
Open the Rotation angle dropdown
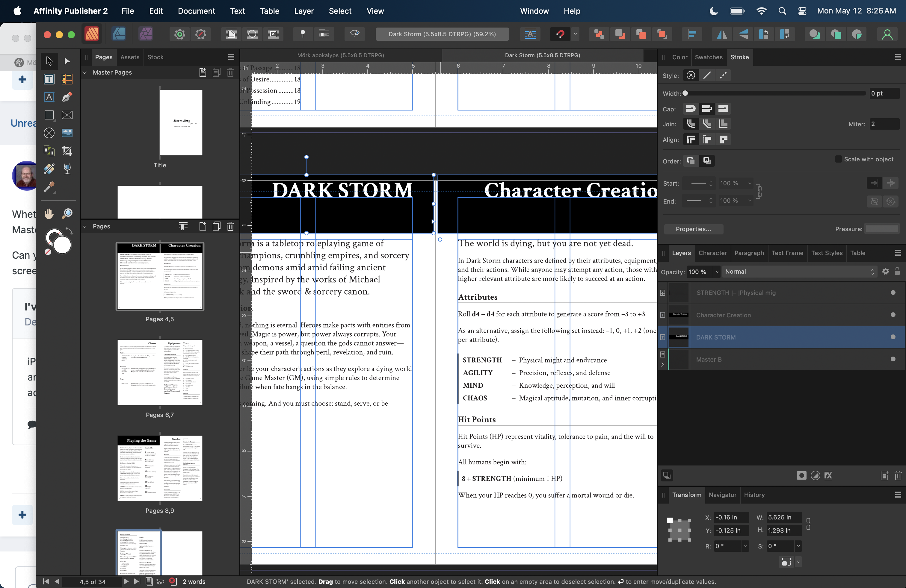(x=745, y=546)
